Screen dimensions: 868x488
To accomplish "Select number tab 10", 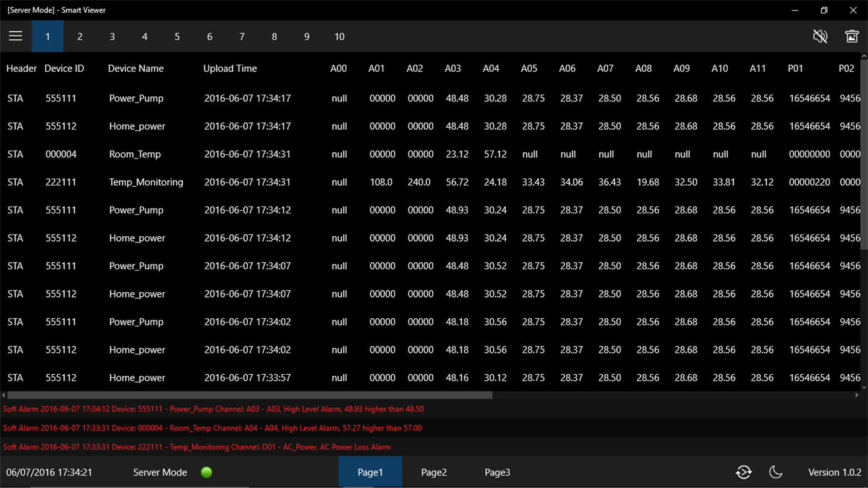I will [x=339, y=36].
